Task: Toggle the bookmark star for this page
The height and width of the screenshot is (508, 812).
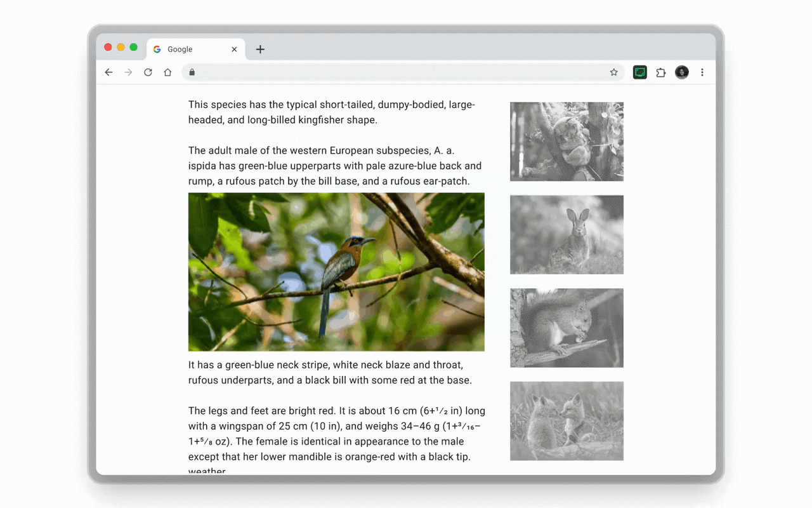Action: click(x=613, y=72)
